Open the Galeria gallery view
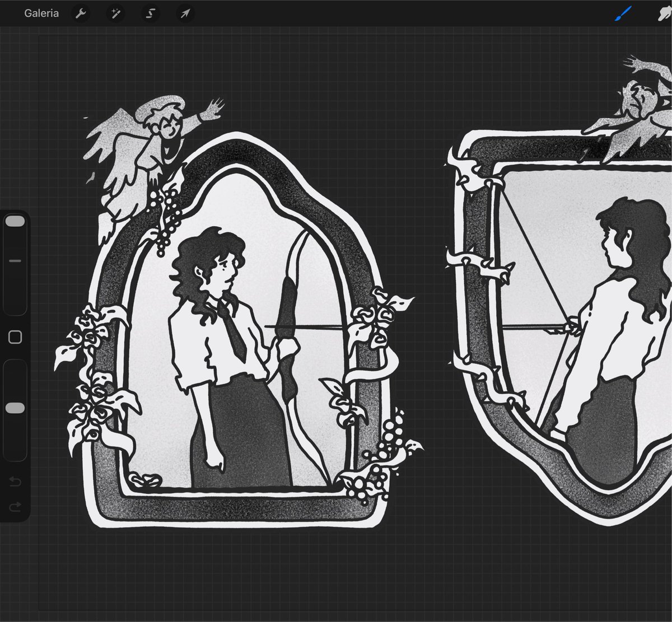This screenshot has height=622, width=672. coord(41,13)
